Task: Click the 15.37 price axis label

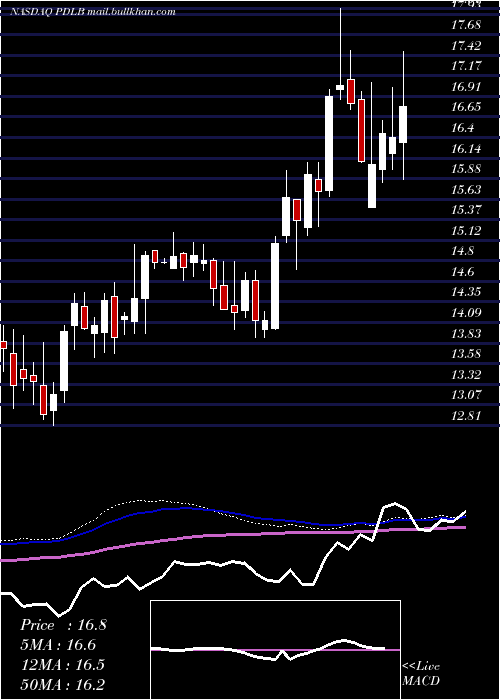Action: (x=466, y=210)
